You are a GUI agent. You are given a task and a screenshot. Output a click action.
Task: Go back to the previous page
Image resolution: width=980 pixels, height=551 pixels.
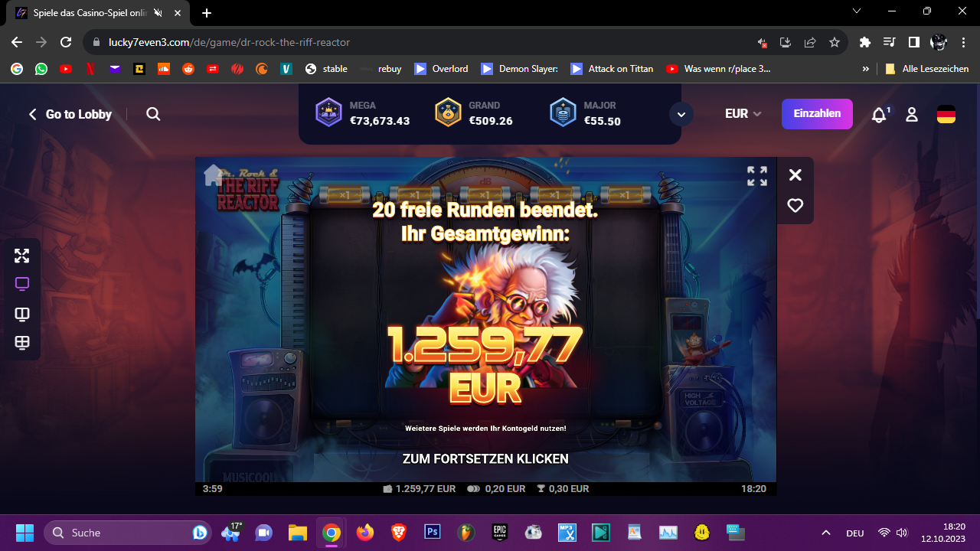pyautogui.click(x=17, y=42)
